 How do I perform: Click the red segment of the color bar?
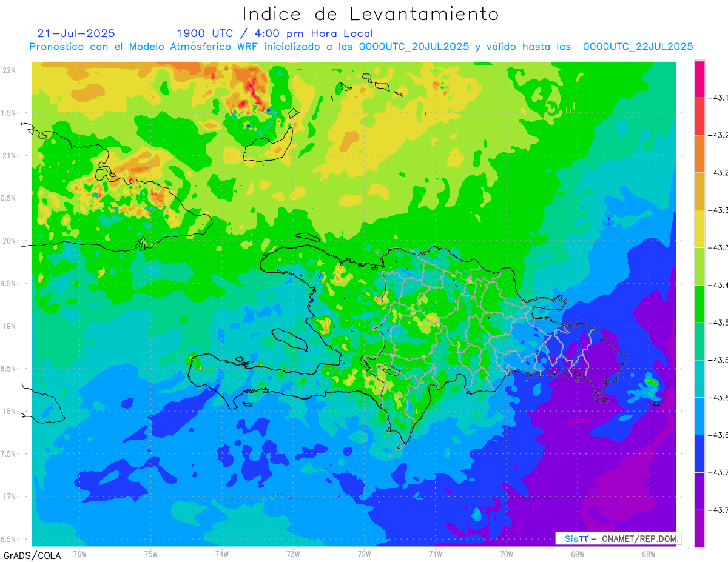(699, 116)
